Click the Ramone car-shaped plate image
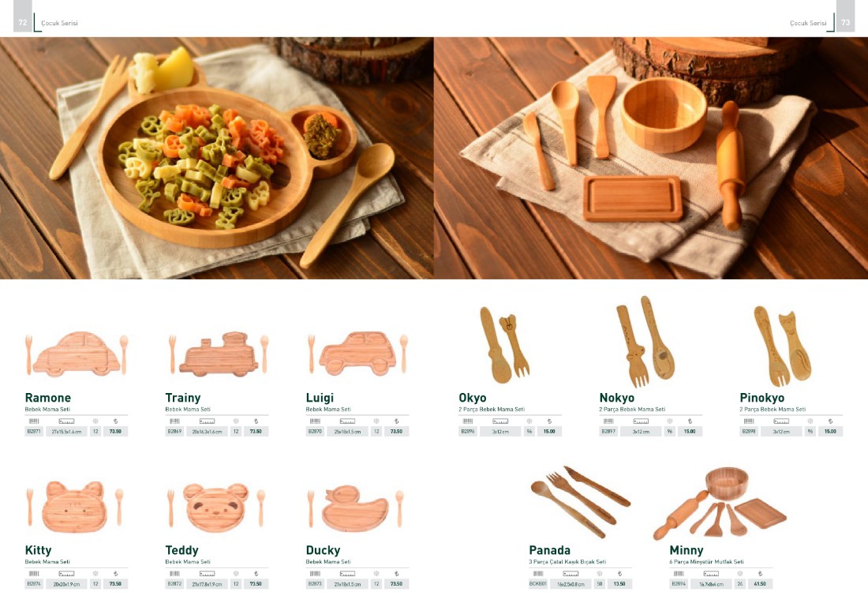 pos(77,354)
